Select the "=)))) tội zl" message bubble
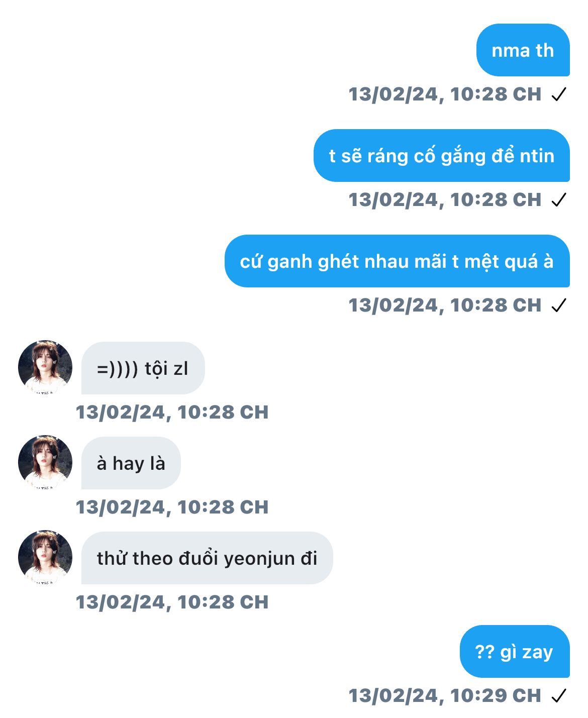588x718 pixels. click(143, 368)
